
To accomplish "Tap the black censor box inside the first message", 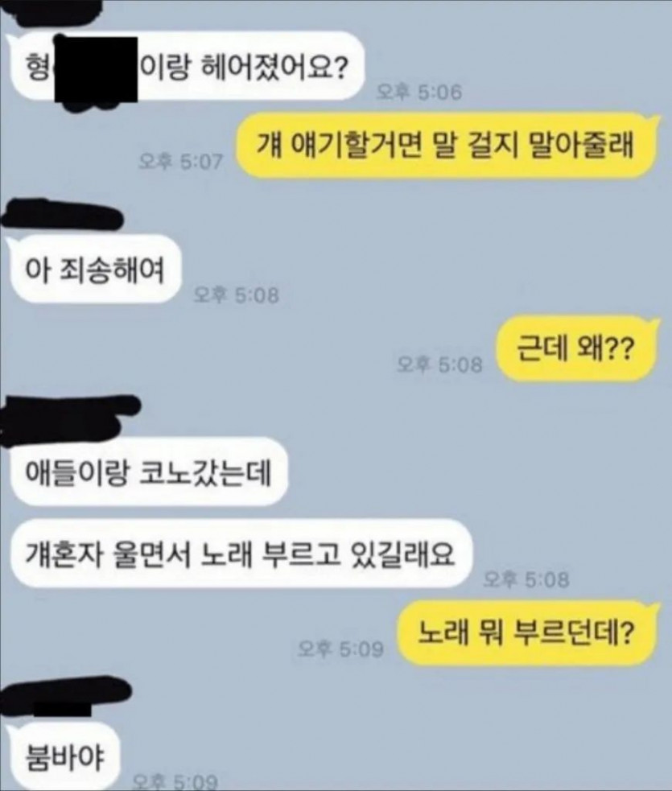I will click(96, 70).
